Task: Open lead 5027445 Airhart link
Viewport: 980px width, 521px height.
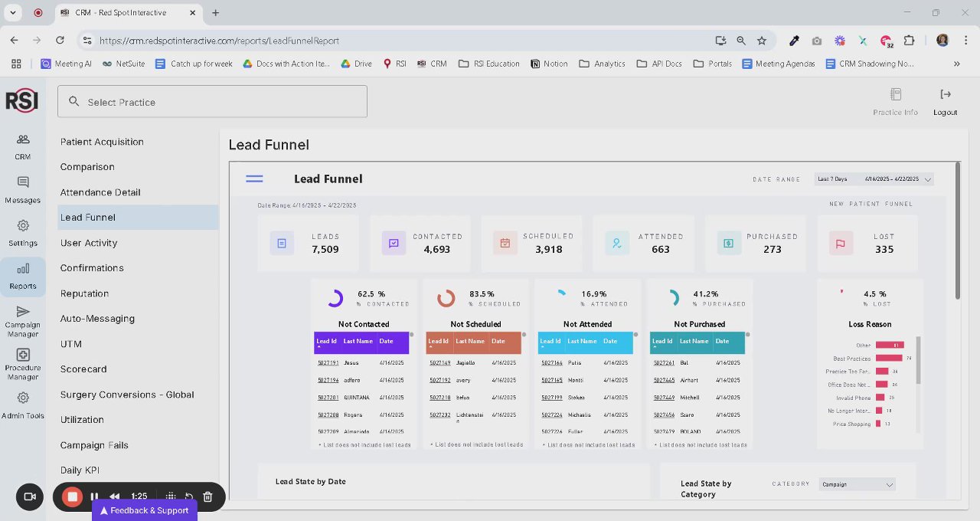Action: [x=664, y=380]
